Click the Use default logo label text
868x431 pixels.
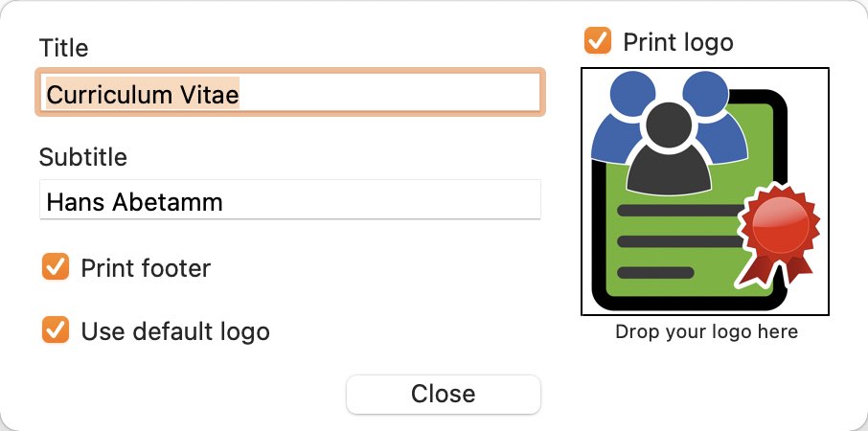click(175, 331)
